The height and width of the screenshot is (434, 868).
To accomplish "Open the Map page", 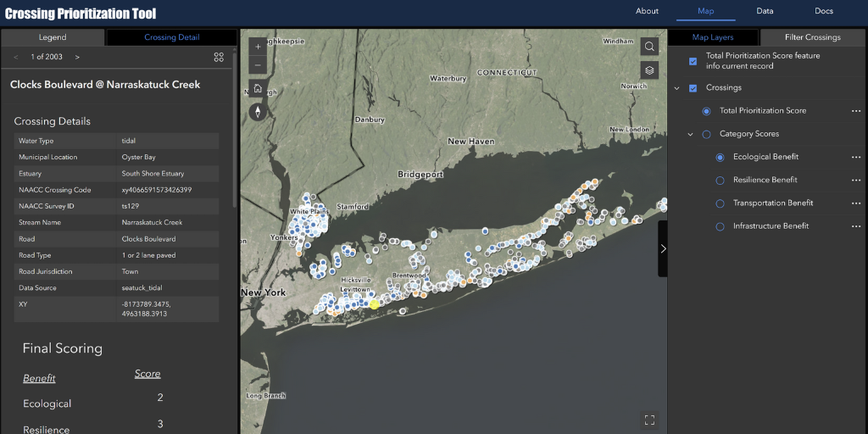I will pos(706,11).
